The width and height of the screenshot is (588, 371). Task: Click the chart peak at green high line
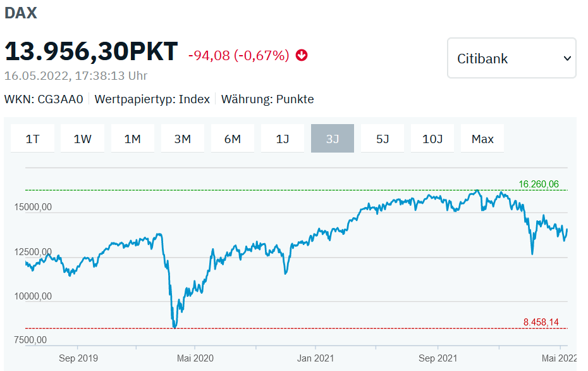477,191
